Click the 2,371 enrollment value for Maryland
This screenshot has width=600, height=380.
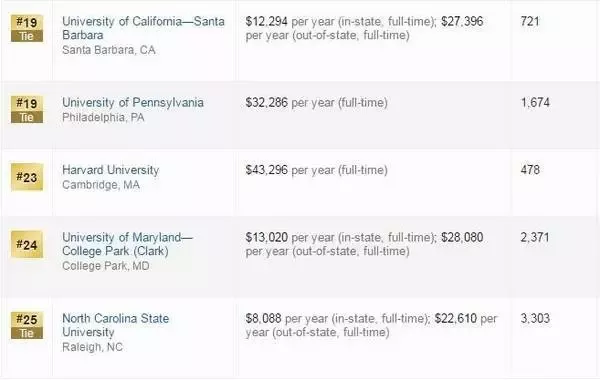(535, 238)
